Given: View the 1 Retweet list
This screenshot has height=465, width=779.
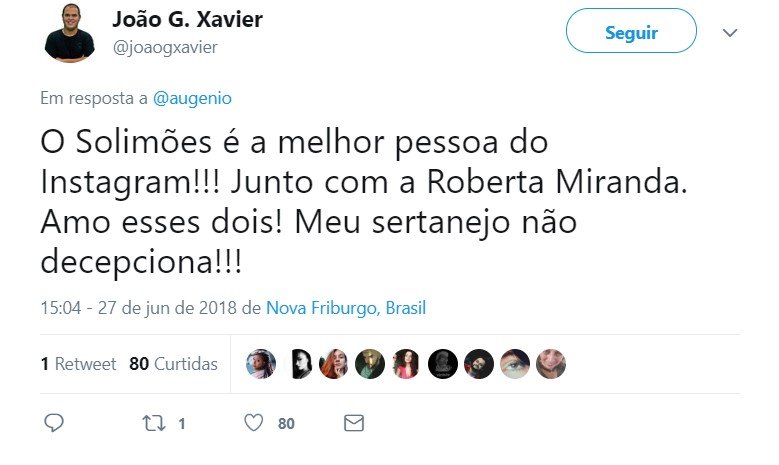Looking at the screenshot, I should 78,364.
